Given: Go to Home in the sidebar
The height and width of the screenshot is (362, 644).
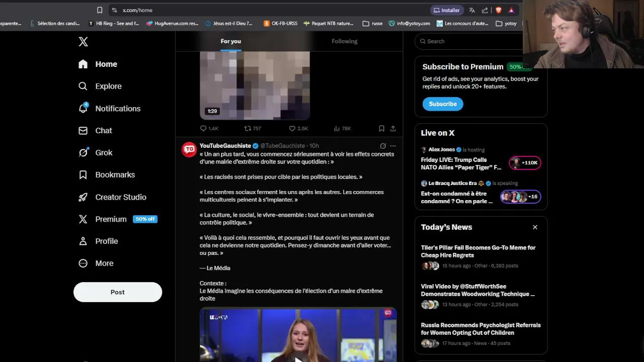Looking at the screenshot, I should click(98, 64).
